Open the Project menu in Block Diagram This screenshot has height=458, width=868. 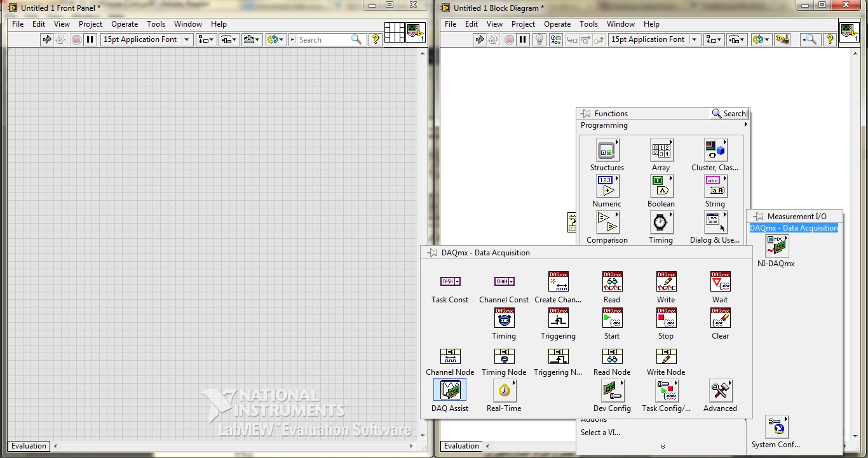click(523, 24)
